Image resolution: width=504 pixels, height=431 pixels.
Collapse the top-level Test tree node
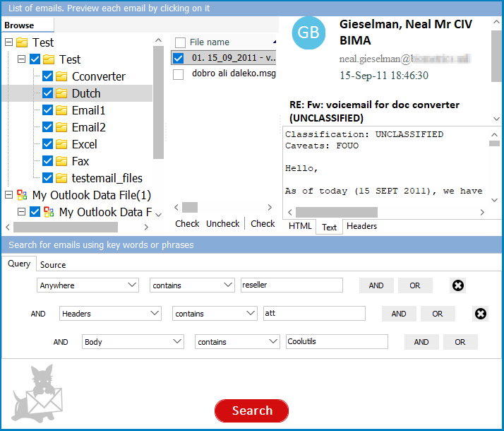8,42
